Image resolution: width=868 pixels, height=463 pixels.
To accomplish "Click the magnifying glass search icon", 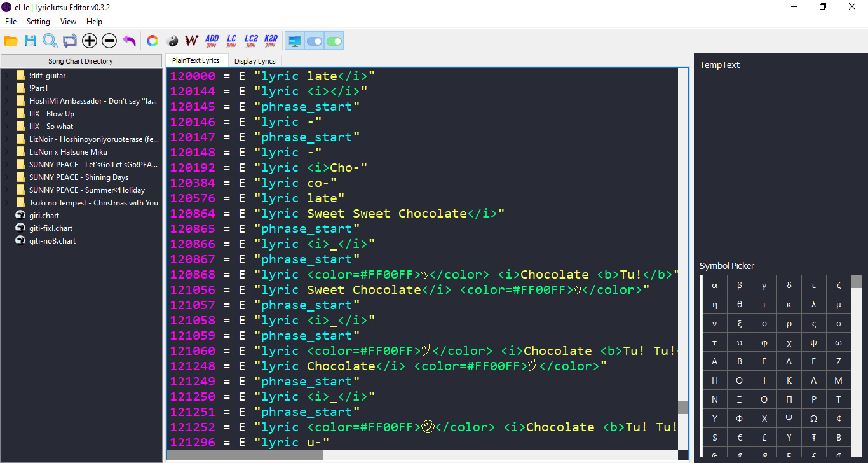I will pos(50,41).
